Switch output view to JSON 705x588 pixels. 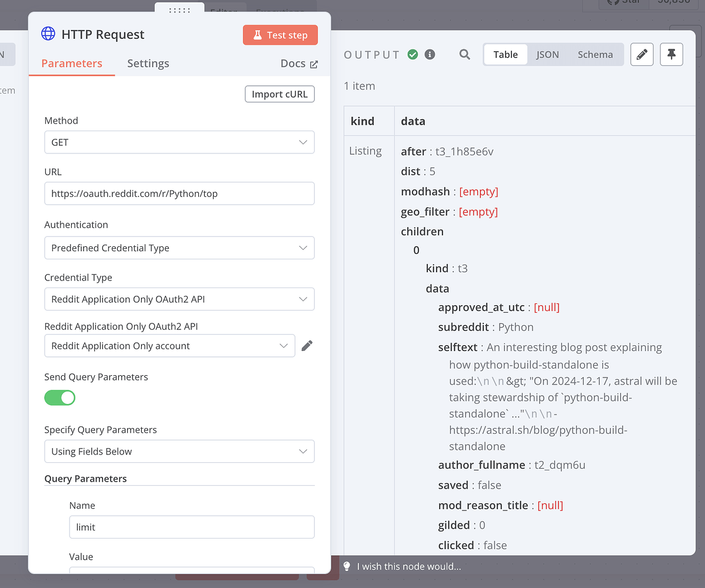547,54
